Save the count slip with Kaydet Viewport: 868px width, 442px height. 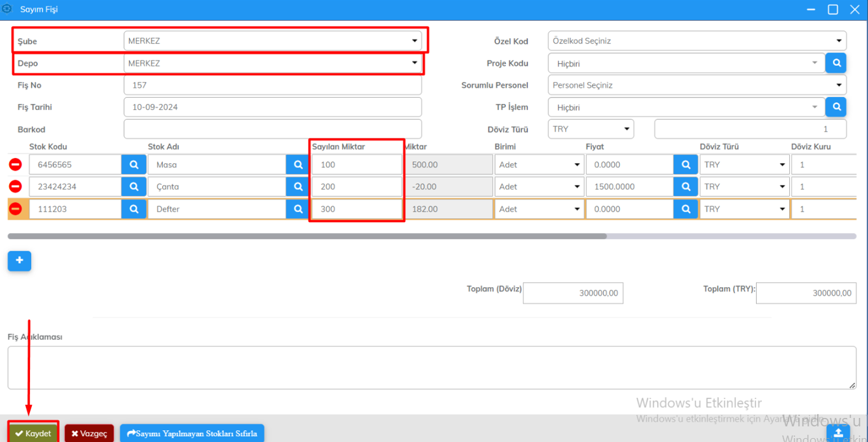point(33,433)
